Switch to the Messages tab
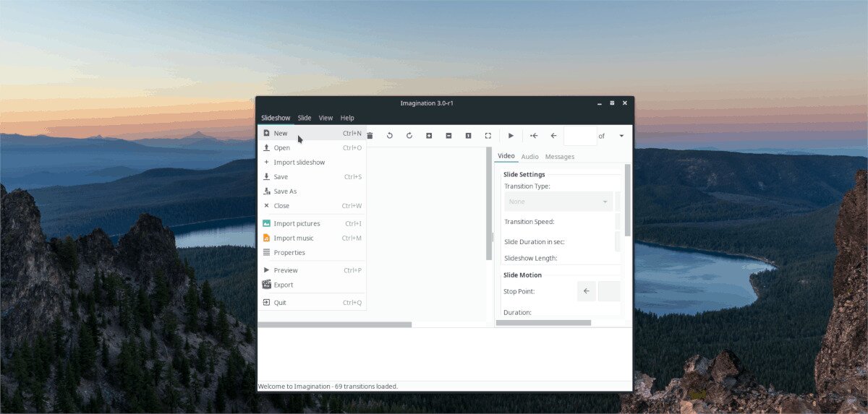 pyautogui.click(x=560, y=157)
